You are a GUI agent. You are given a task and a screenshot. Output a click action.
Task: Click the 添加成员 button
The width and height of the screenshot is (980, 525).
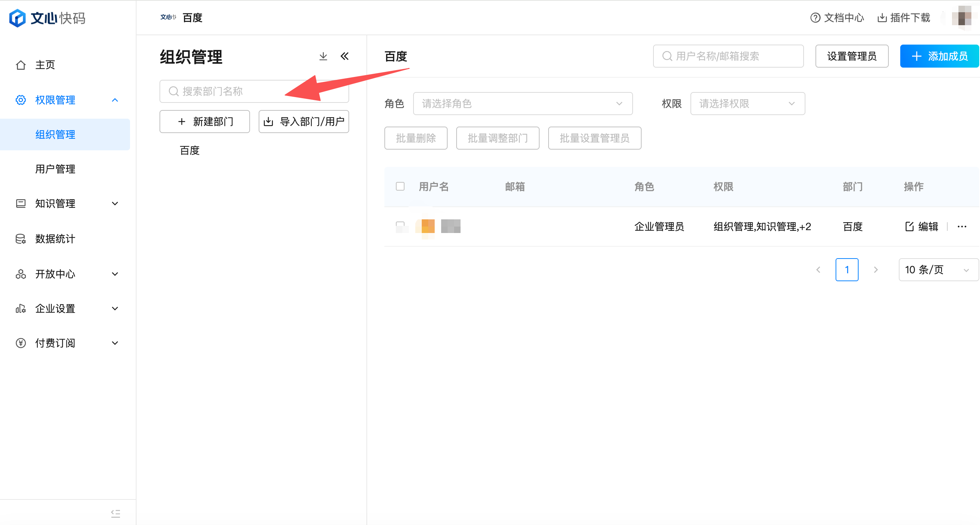(939, 56)
